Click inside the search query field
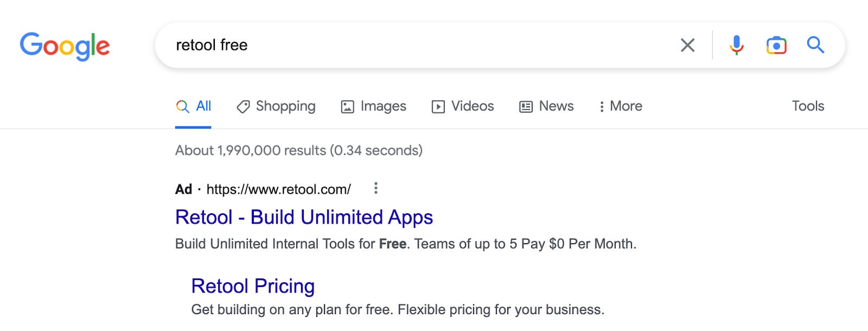This screenshot has width=868, height=331. tap(380, 45)
